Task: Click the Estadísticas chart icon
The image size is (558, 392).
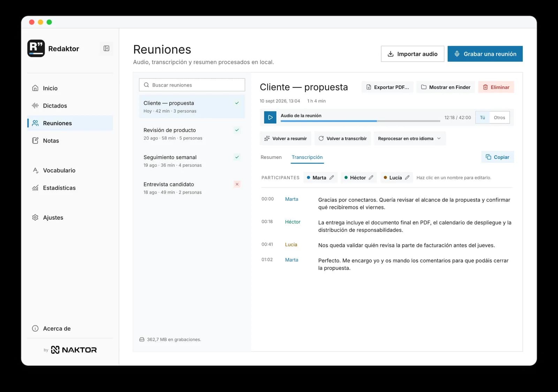Action: (35, 188)
